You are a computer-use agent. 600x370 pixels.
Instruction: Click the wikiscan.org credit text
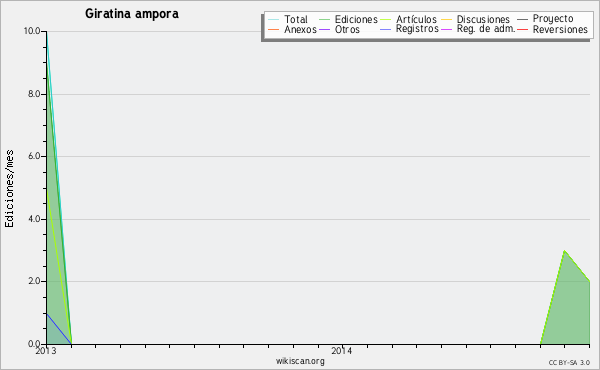pyautogui.click(x=300, y=361)
